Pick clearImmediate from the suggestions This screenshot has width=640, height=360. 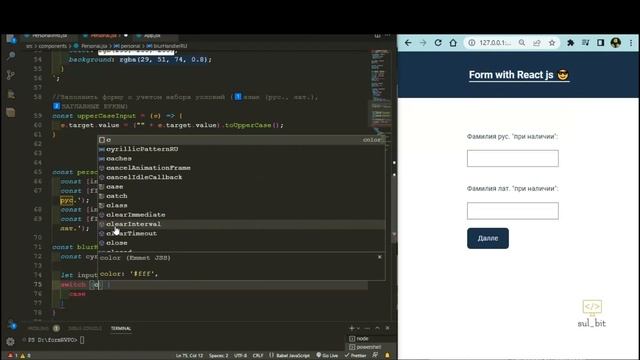[241, 215]
